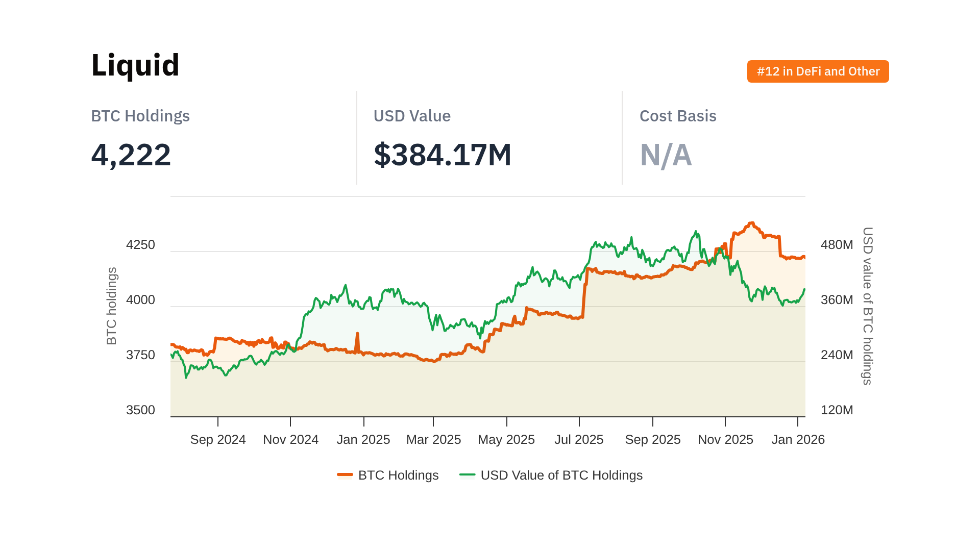Image resolution: width=980 pixels, height=551 pixels.
Task: Click the #12 in DeFi and Other badge
Action: coord(818,71)
